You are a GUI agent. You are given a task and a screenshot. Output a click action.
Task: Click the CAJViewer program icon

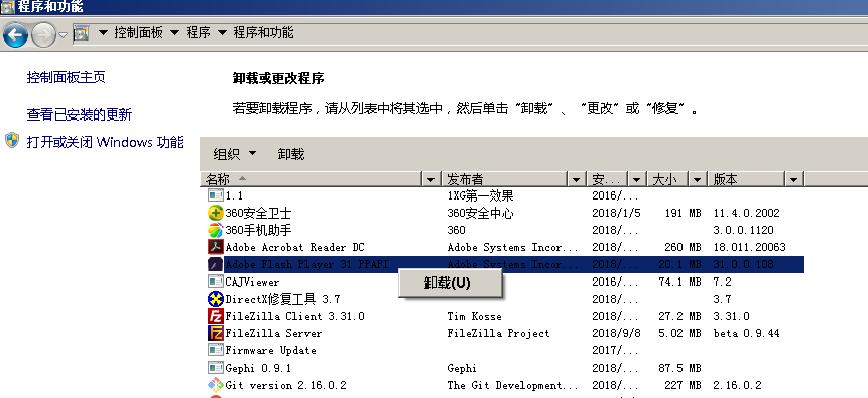[x=215, y=282]
